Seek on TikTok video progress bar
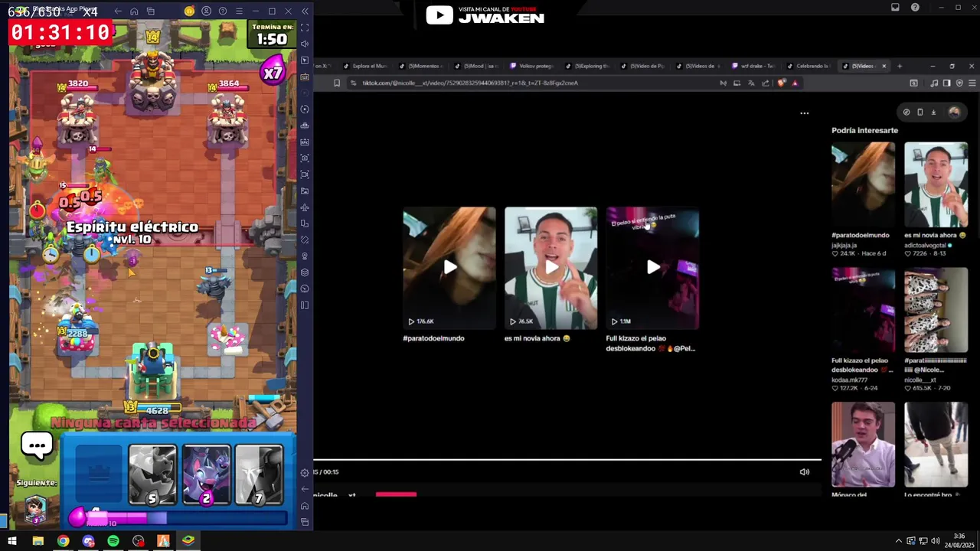Screen dimensions: 980x551 (x=567, y=460)
